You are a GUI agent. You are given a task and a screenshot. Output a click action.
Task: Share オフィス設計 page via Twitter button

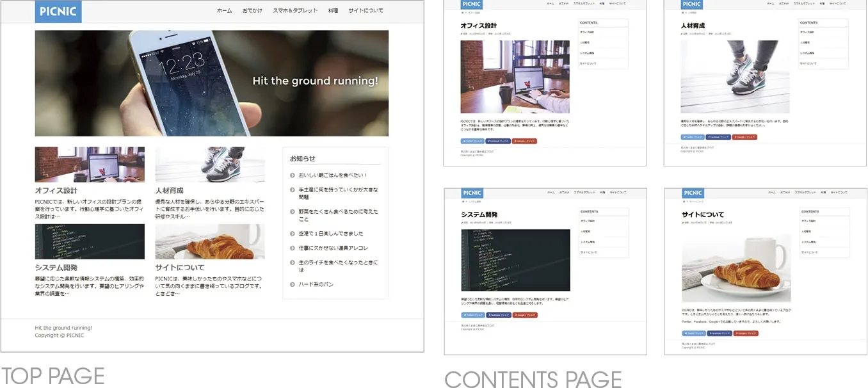tap(472, 140)
